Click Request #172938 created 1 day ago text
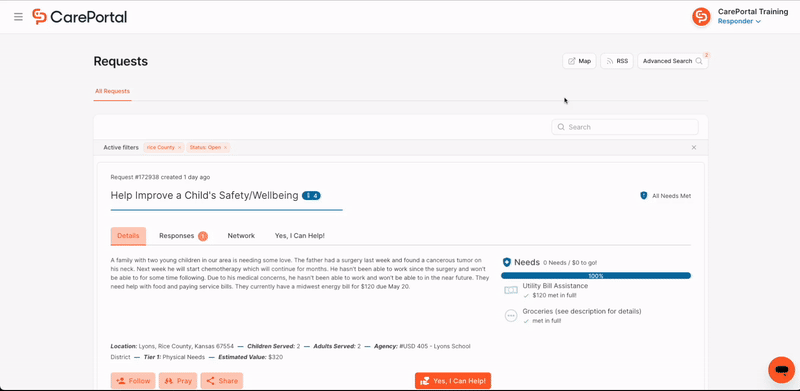800x391 pixels. tap(160, 177)
